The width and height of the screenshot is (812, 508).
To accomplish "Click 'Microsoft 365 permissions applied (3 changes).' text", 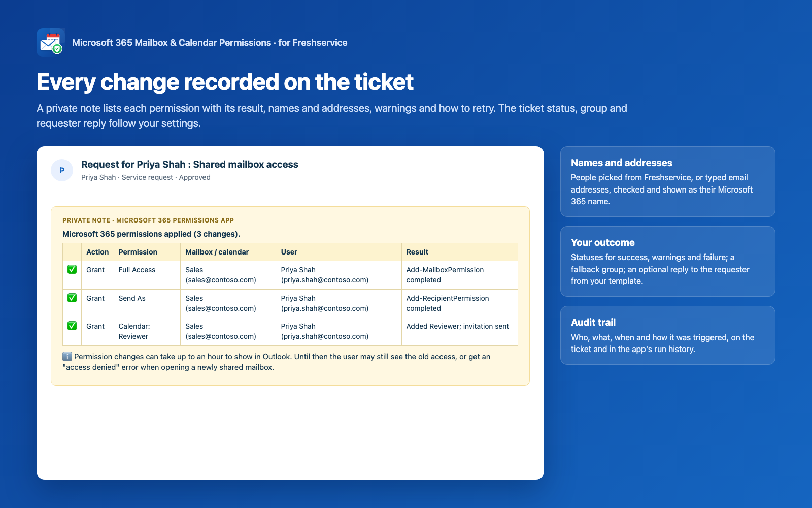I will 151,234.
